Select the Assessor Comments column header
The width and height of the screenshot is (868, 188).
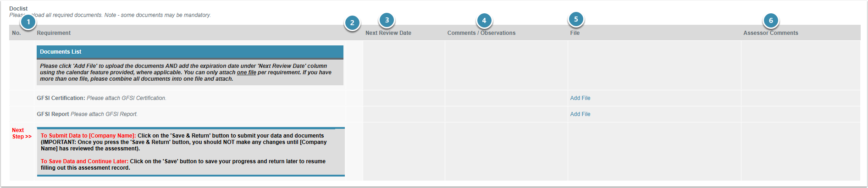[770, 33]
